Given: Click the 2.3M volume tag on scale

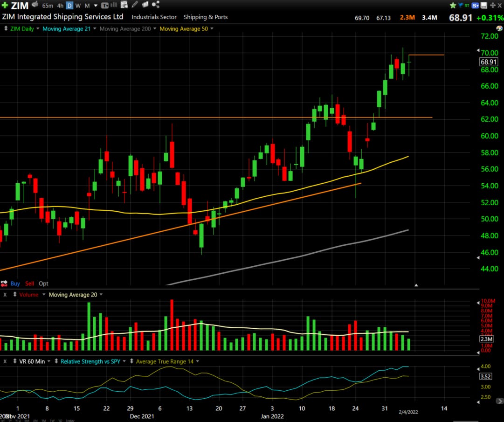Looking at the screenshot, I should 486,339.
